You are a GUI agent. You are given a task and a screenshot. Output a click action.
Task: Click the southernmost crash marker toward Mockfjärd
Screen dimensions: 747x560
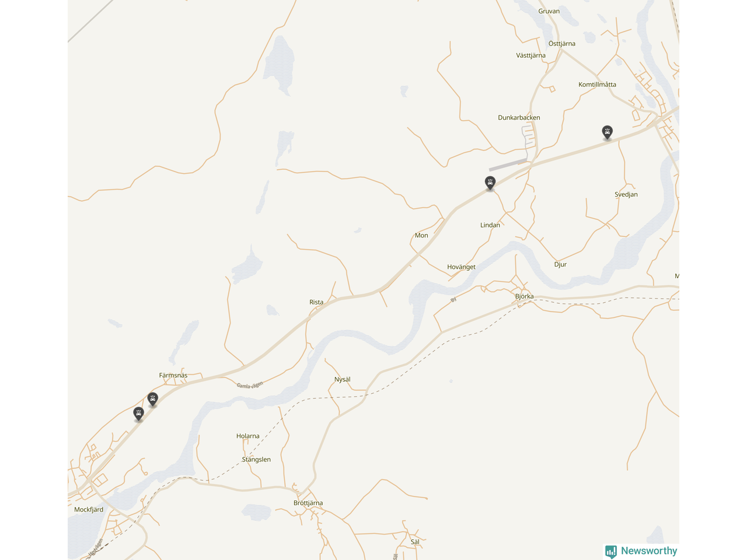[x=139, y=414]
